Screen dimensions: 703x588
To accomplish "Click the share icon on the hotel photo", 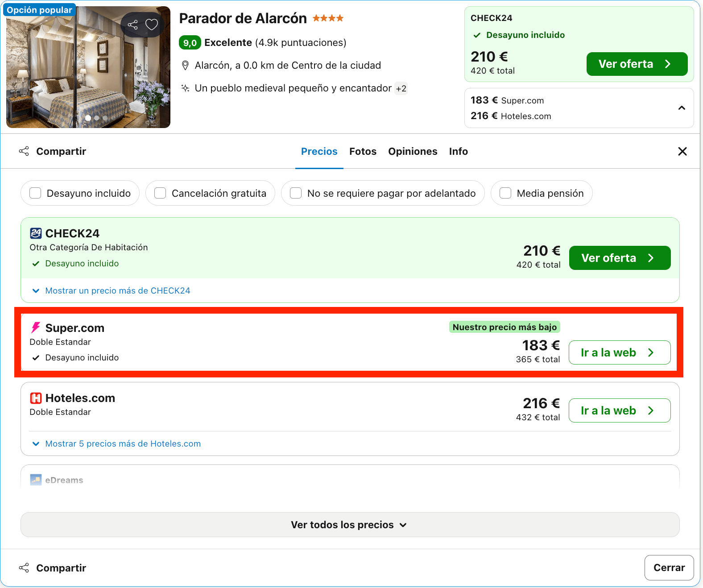I will pyautogui.click(x=132, y=25).
